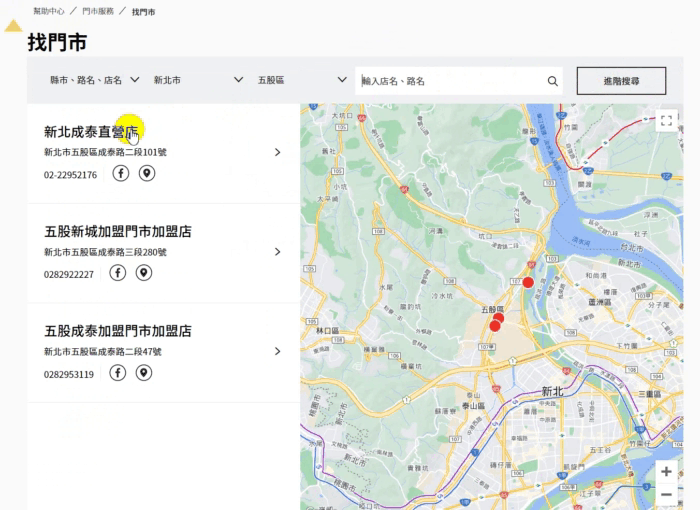Image resolution: width=700 pixels, height=510 pixels.
Task: Click map pin icon for 新北成泰直營店
Action: tap(147, 173)
